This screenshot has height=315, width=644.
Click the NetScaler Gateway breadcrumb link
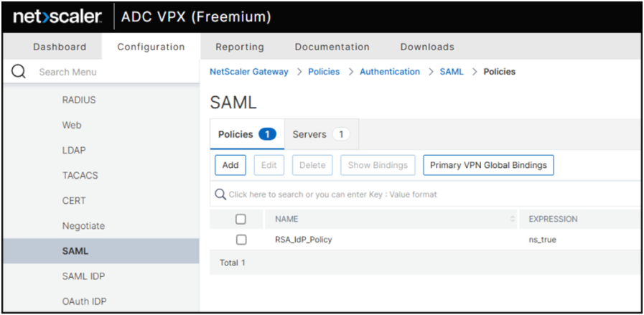click(x=248, y=72)
